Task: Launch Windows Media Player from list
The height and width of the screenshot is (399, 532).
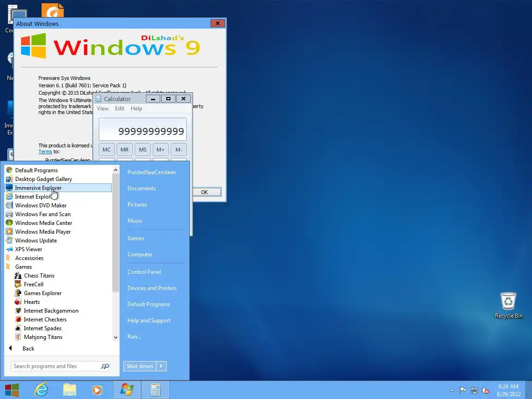Action: (x=10, y=232)
